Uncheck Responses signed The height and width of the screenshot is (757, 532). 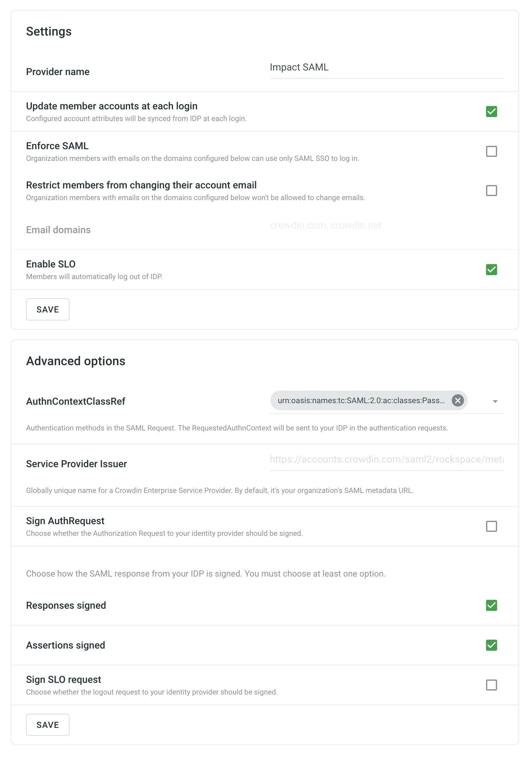[x=492, y=605]
